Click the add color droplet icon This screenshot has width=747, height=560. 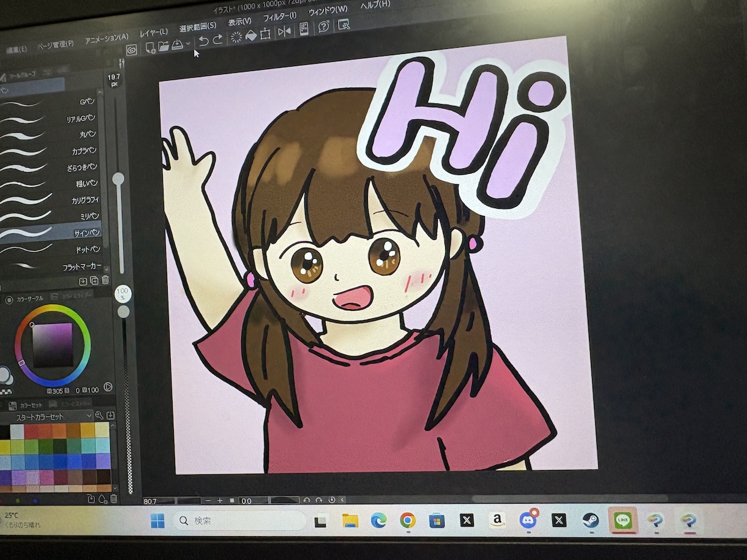102,499
